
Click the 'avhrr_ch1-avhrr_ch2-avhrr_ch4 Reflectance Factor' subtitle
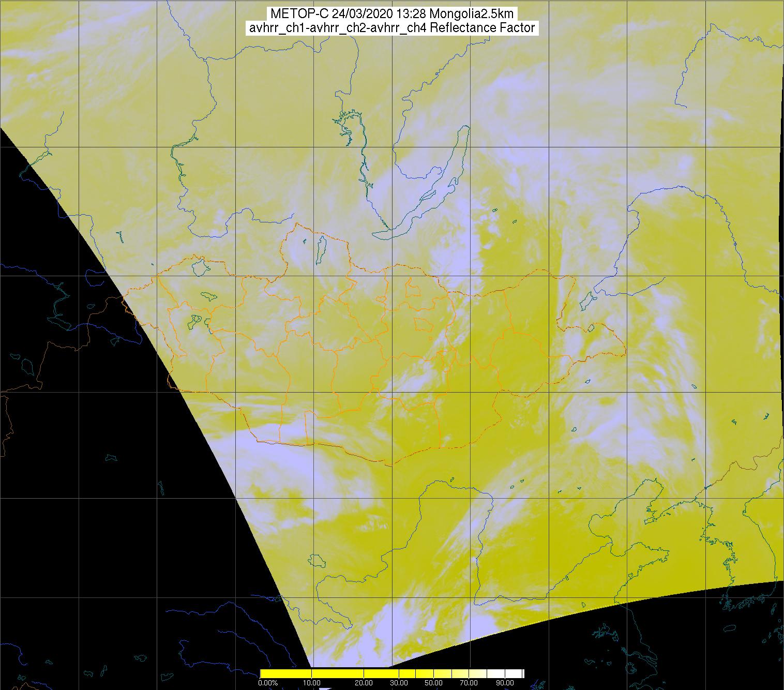[x=392, y=28]
